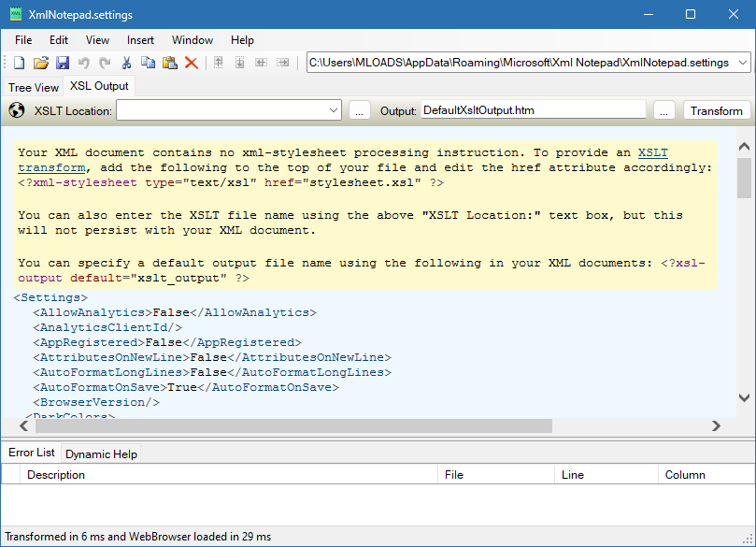Nudge node left toolbar icon
The image size is (756, 547).
[x=261, y=63]
